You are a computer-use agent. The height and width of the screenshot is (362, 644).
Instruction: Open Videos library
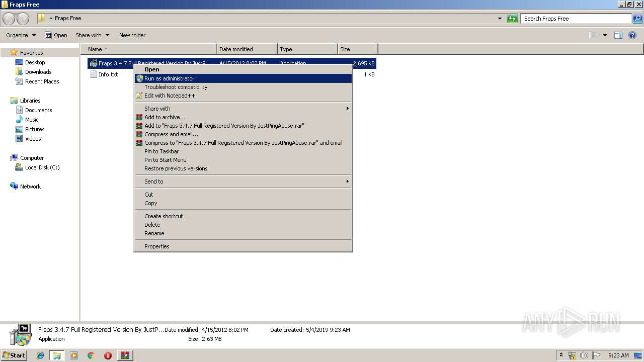[33, 139]
